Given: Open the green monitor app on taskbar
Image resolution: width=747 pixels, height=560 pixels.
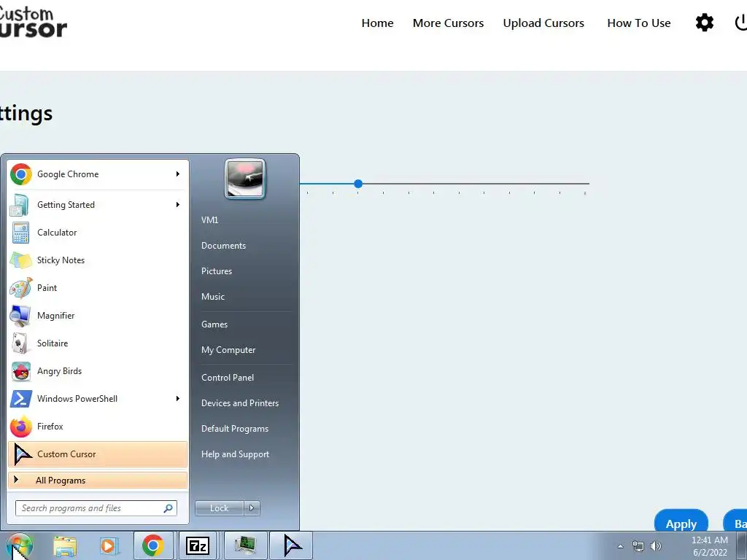Looking at the screenshot, I should pyautogui.click(x=245, y=545).
